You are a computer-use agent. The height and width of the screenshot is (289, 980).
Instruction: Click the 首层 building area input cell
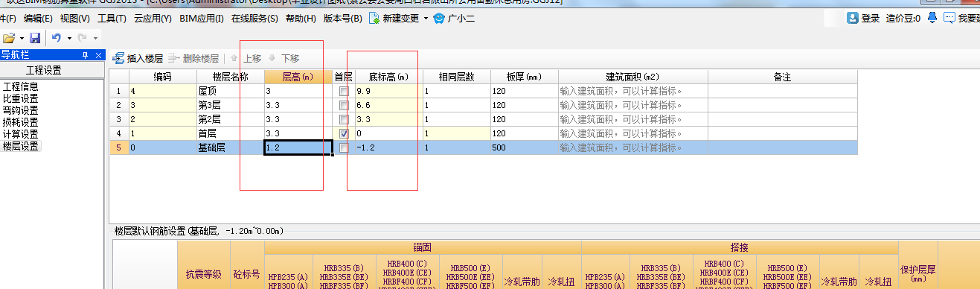[x=632, y=133]
